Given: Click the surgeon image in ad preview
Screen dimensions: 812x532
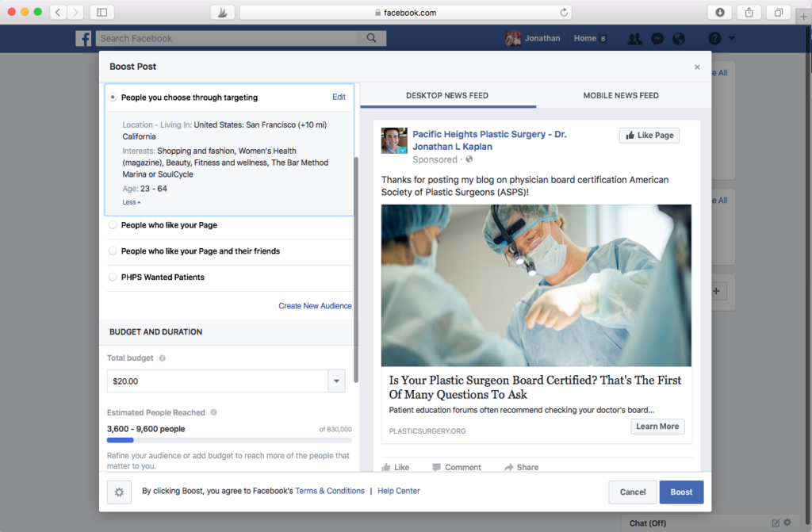Looking at the screenshot, I should [536, 285].
